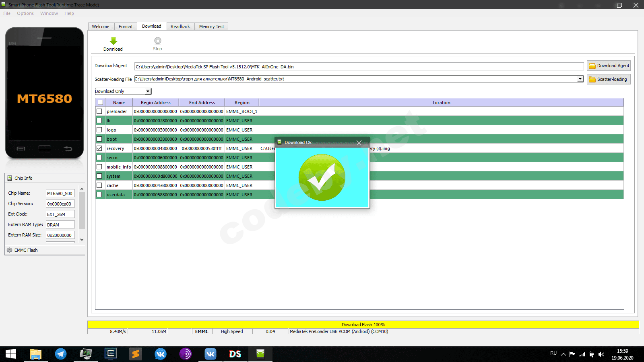The height and width of the screenshot is (362, 644).
Task: Switch to the Format tab
Action: point(126,27)
